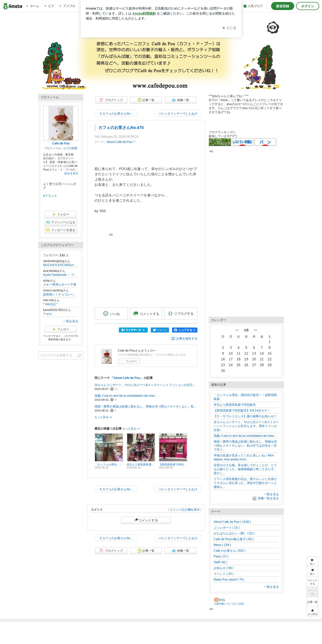Viewport: 322px width, 644px height.
Task: Open the Menu ( 158 ) theme
Action: [222, 545]
